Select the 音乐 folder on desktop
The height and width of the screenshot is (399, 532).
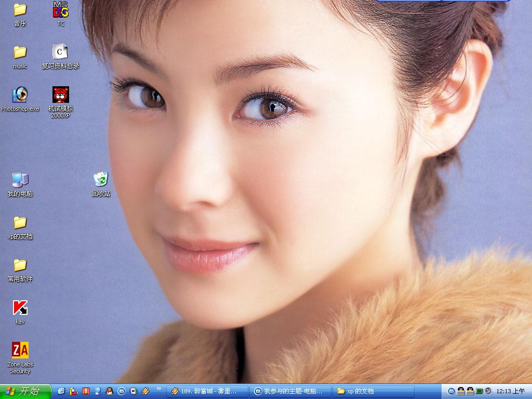click(x=20, y=10)
